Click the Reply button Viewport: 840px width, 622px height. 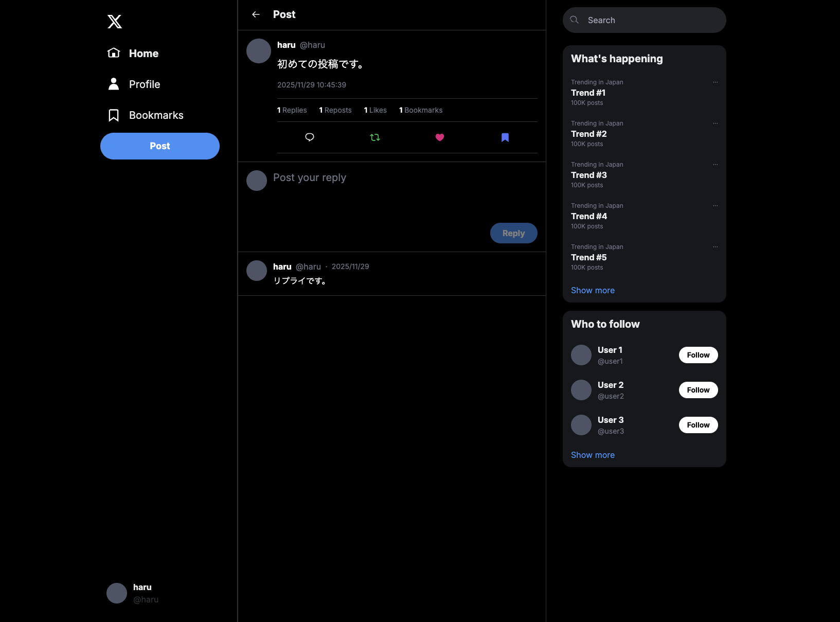click(x=514, y=233)
